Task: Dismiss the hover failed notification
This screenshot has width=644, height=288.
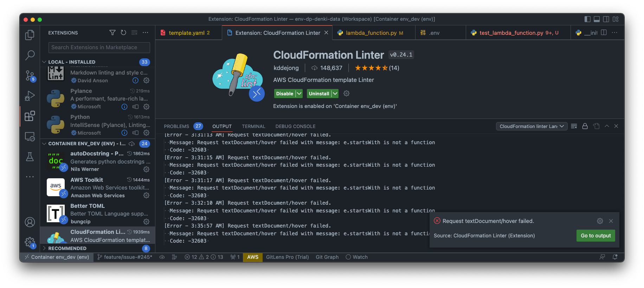Action: pyautogui.click(x=611, y=221)
